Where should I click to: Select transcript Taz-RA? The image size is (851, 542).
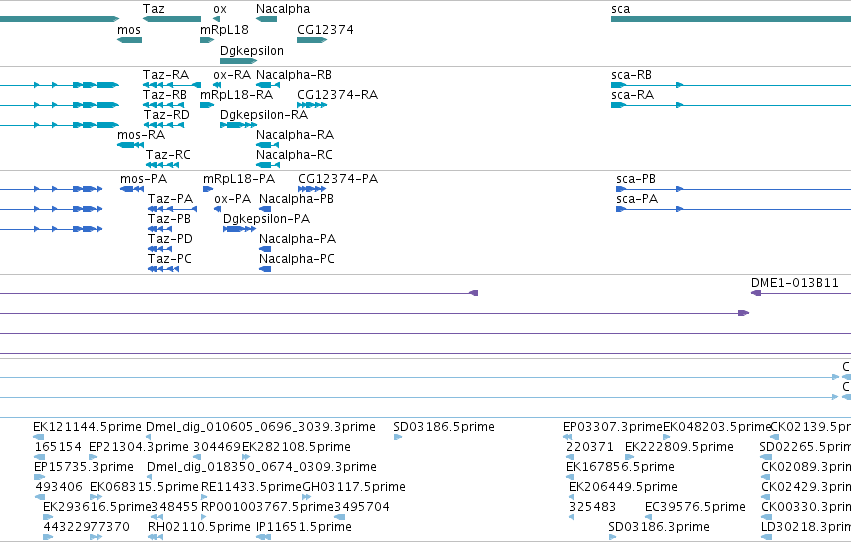[x=172, y=85]
